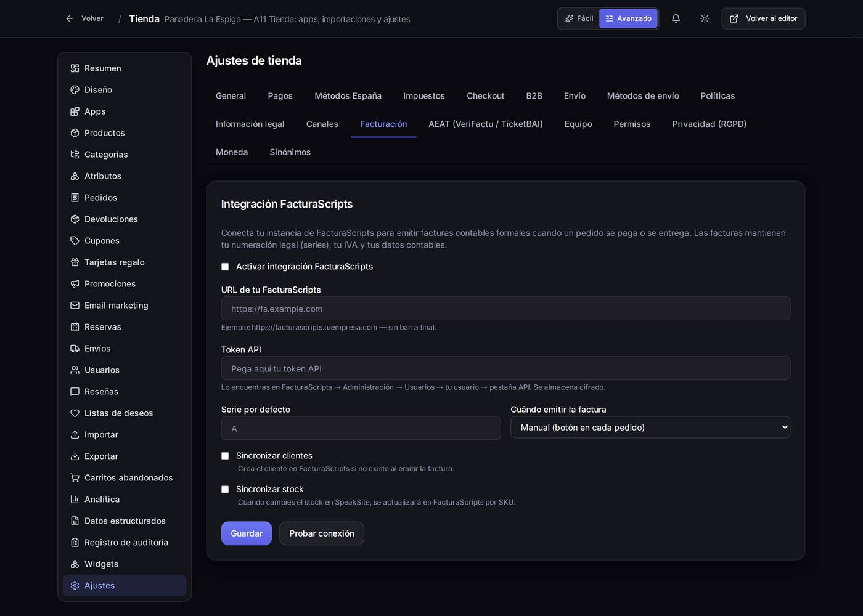Go back with the Volver link

[x=84, y=18]
